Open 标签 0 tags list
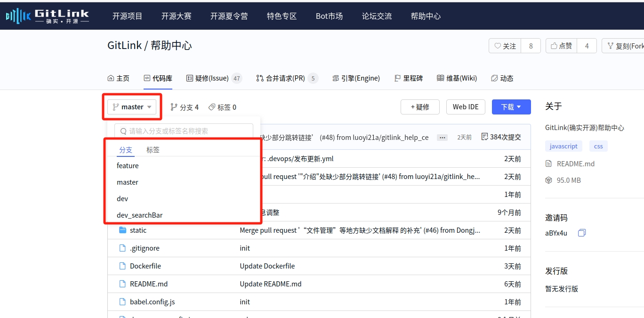This screenshot has height=318, width=644. point(222,107)
